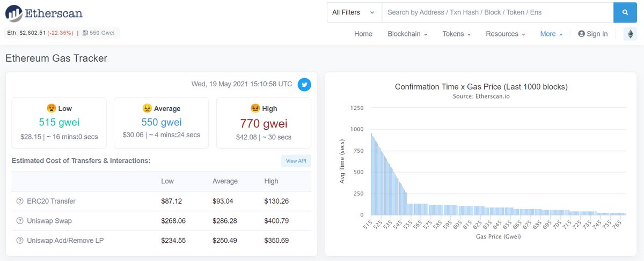Click the $234.55 LP low cost
Screen dimensions: 644x261
tap(173, 241)
